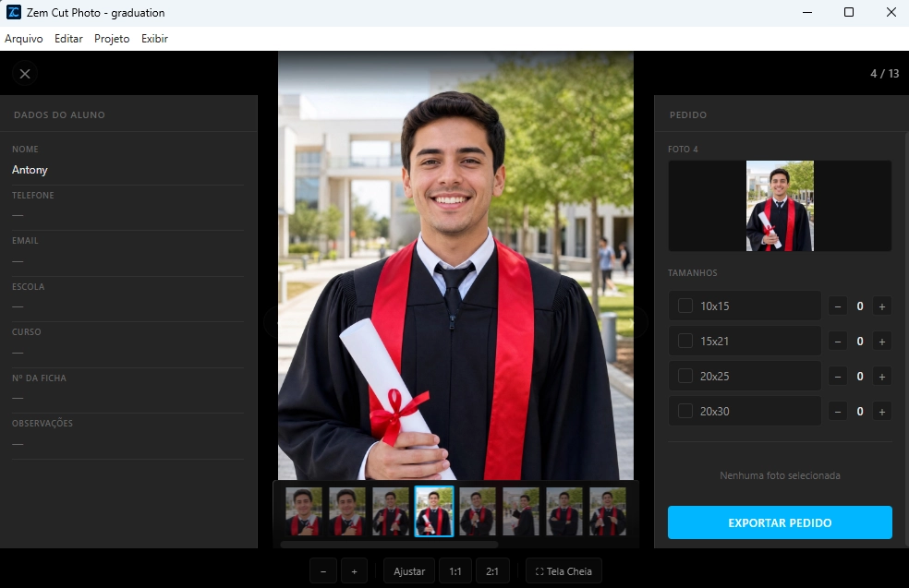This screenshot has width=909, height=588.
Task: Check the 20x30 size checkbox
Action: 685,411
